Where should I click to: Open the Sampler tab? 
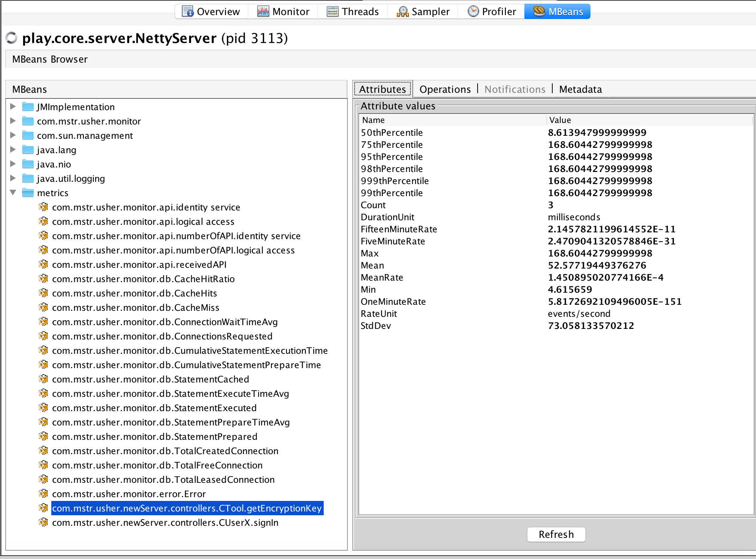coord(423,12)
